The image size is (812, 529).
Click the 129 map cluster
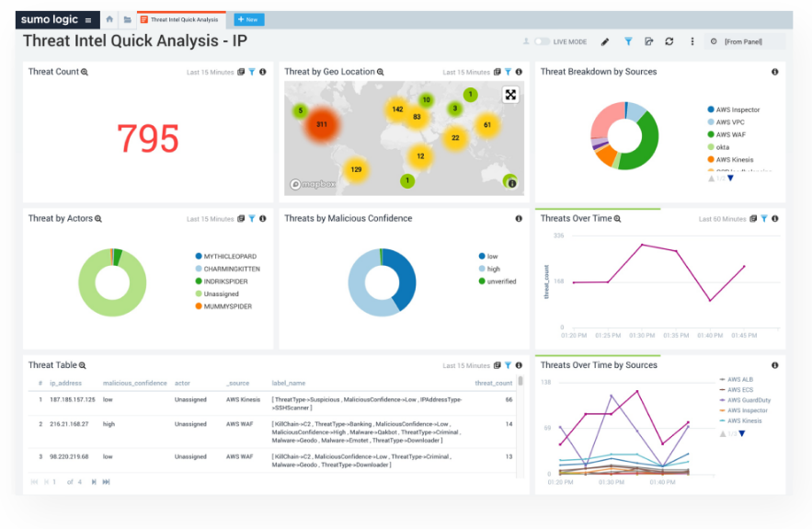[356, 169]
